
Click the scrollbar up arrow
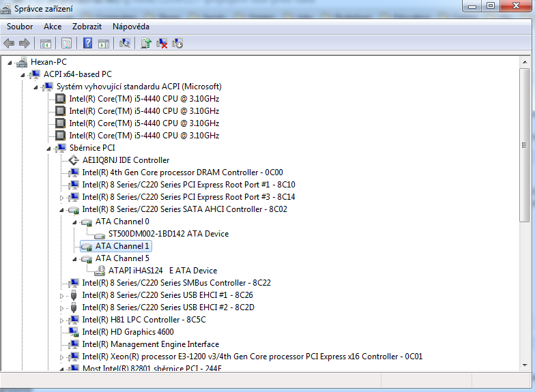coord(524,62)
